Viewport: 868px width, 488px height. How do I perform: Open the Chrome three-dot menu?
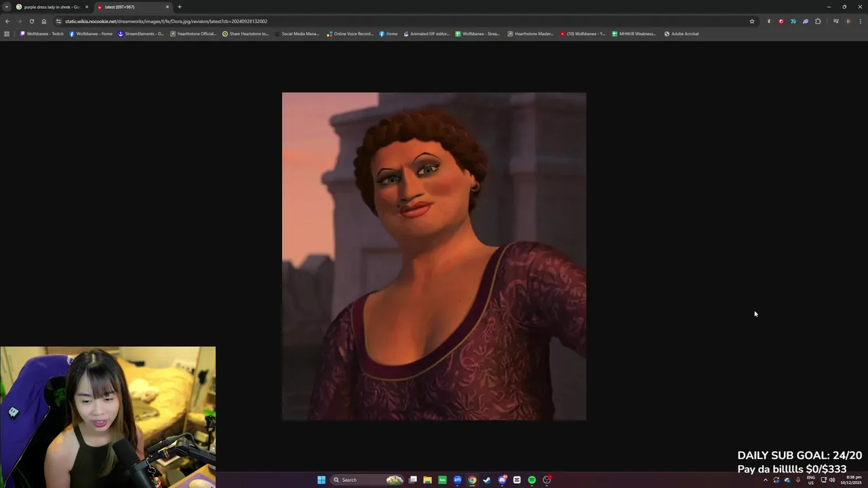[x=861, y=21]
